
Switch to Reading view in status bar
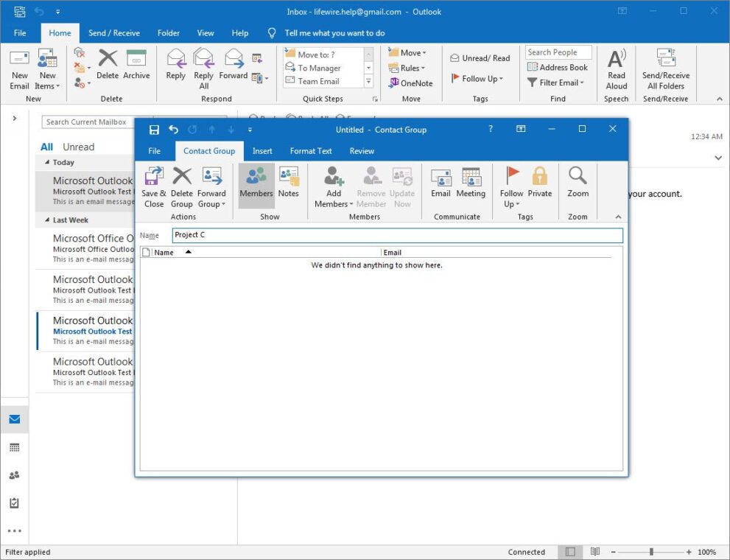[595, 552]
